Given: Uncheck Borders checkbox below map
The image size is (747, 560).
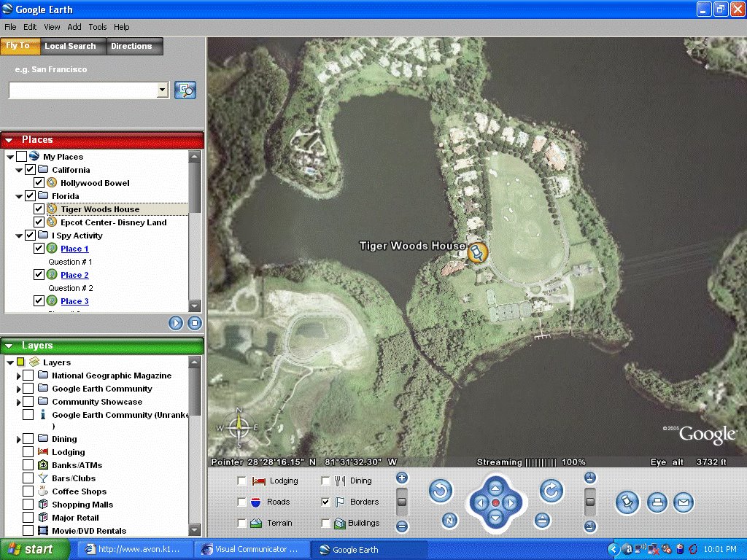Looking at the screenshot, I should 325,502.
